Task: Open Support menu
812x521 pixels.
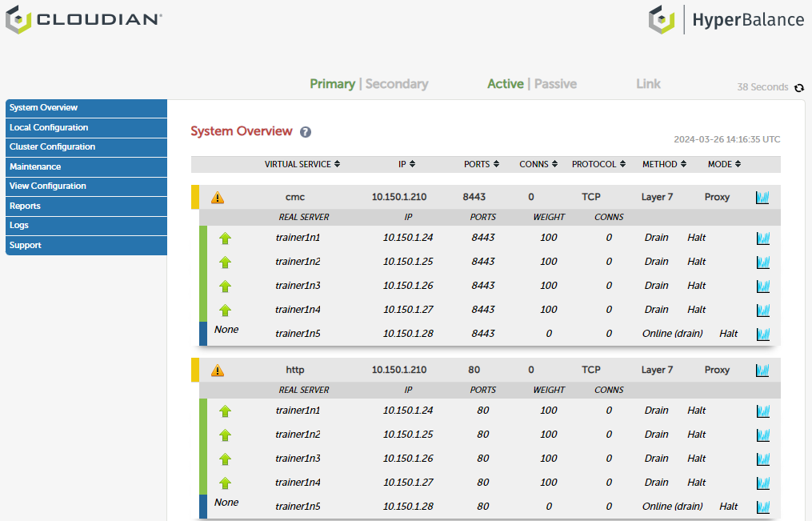Action: tap(86, 246)
